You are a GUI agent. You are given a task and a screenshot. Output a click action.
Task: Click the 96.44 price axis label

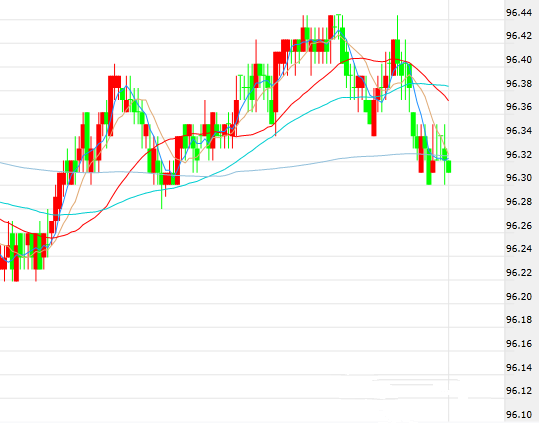(x=519, y=13)
